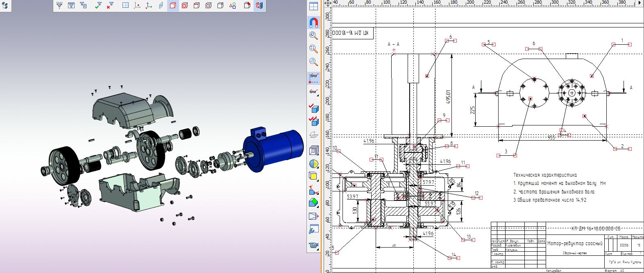Choose the triangle-circle-square shapes icon
Viewport: 644px width, 273px height.
click(x=232, y=6)
